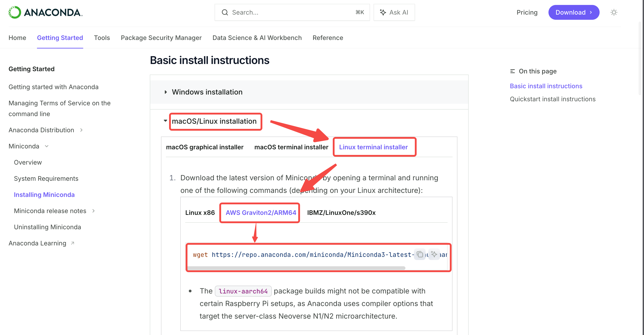This screenshot has height=335, width=644.
Task: Open Data Science & AI Workbench tab
Action: [257, 38]
